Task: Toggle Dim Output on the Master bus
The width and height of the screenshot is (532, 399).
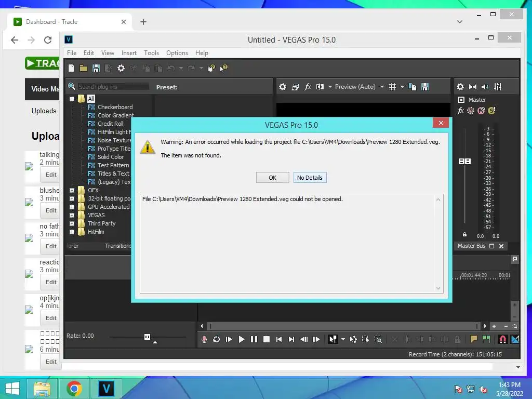Action: coord(485,87)
